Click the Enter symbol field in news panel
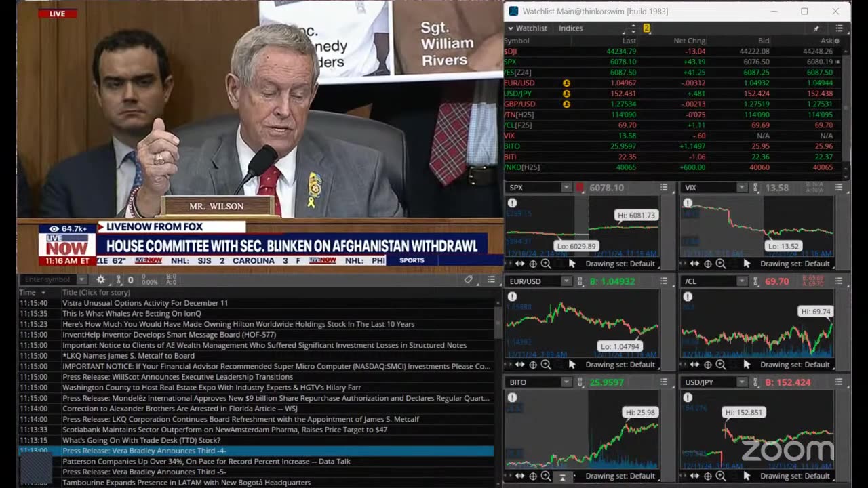This screenshot has height=488, width=868. click(47, 279)
